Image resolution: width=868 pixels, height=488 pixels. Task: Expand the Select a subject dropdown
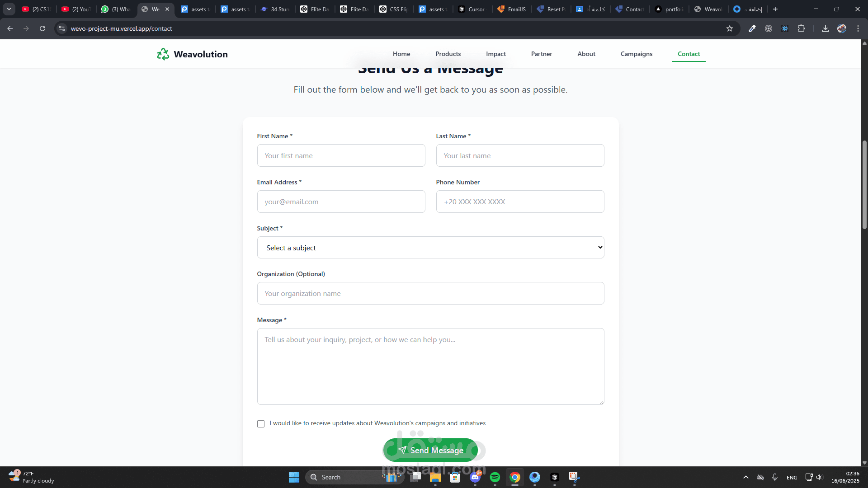pyautogui.click(x=430, y=248)
